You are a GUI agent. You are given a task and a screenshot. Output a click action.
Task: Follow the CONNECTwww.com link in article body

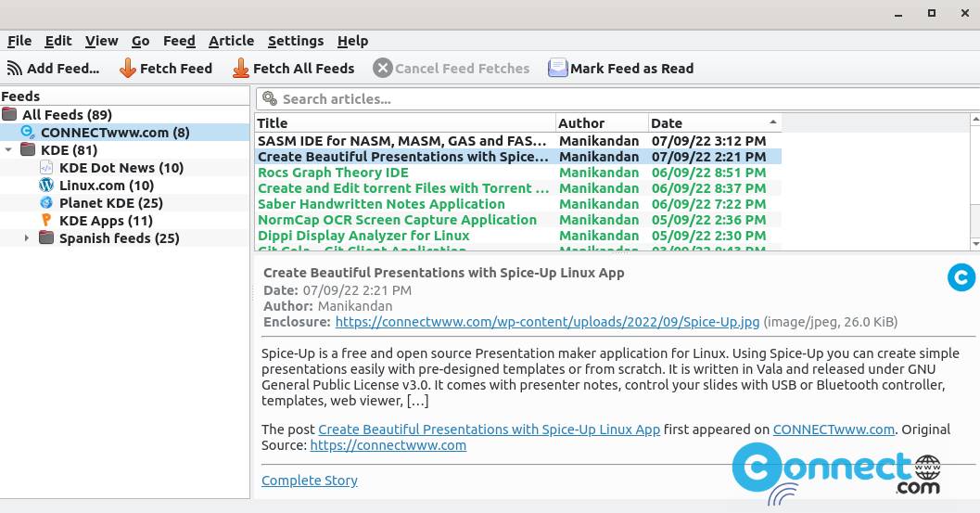(834, 430)
